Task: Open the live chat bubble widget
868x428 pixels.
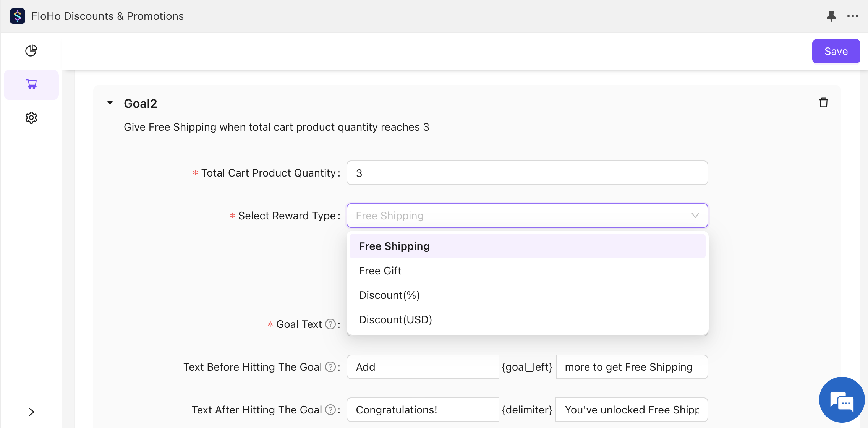Action: click(x=842, y=400)
